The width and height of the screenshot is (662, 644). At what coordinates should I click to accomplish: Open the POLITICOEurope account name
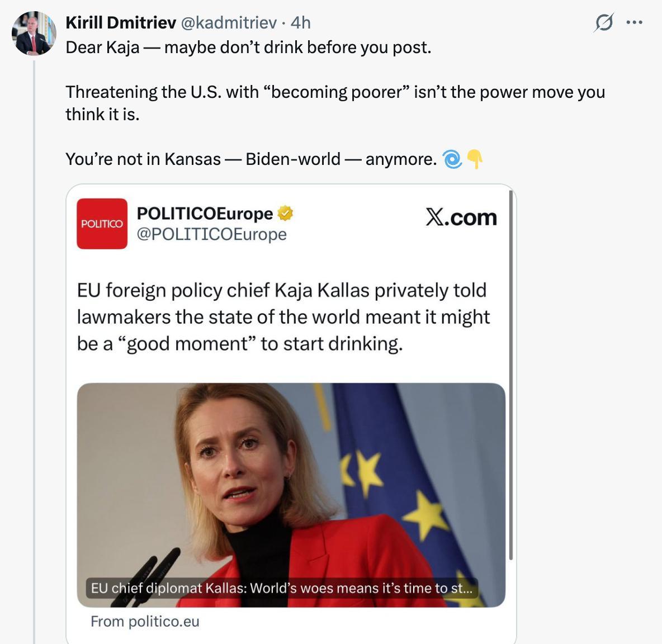point(205,213)
